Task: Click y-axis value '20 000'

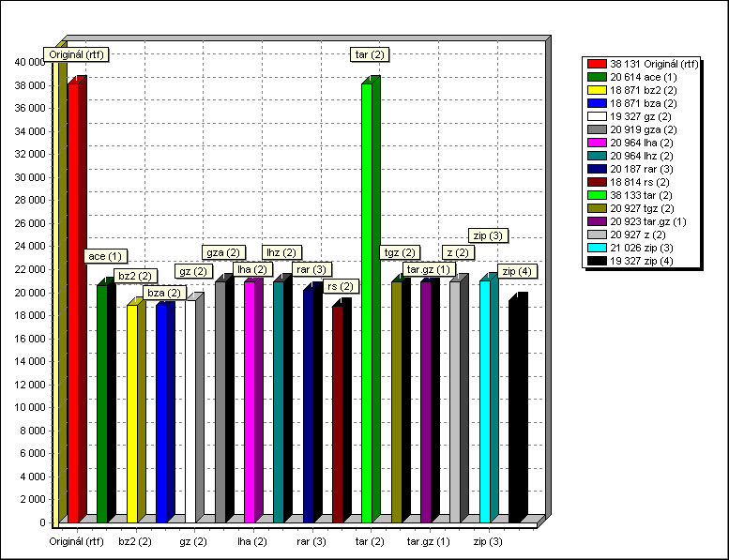Action: (30, 293)
